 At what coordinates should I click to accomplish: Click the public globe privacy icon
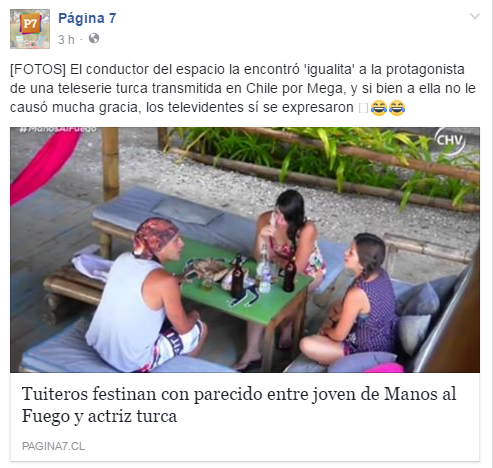pyautogui.click(x=94, y=39)
